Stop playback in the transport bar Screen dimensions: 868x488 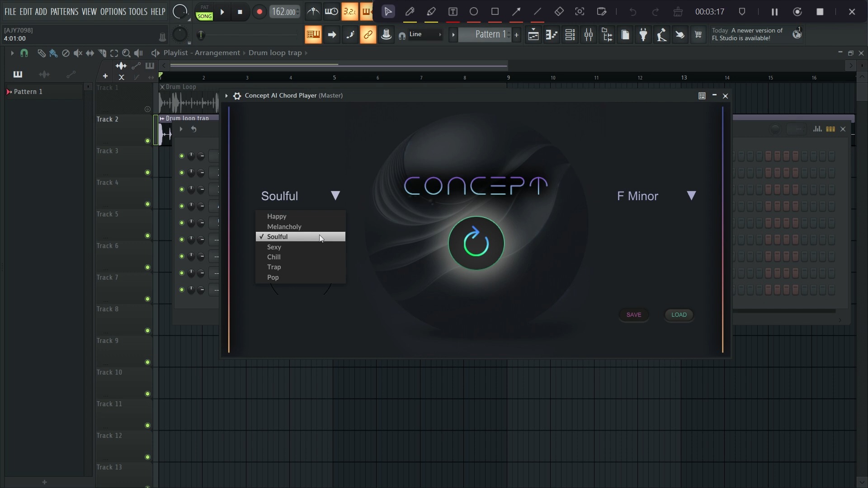240,12
